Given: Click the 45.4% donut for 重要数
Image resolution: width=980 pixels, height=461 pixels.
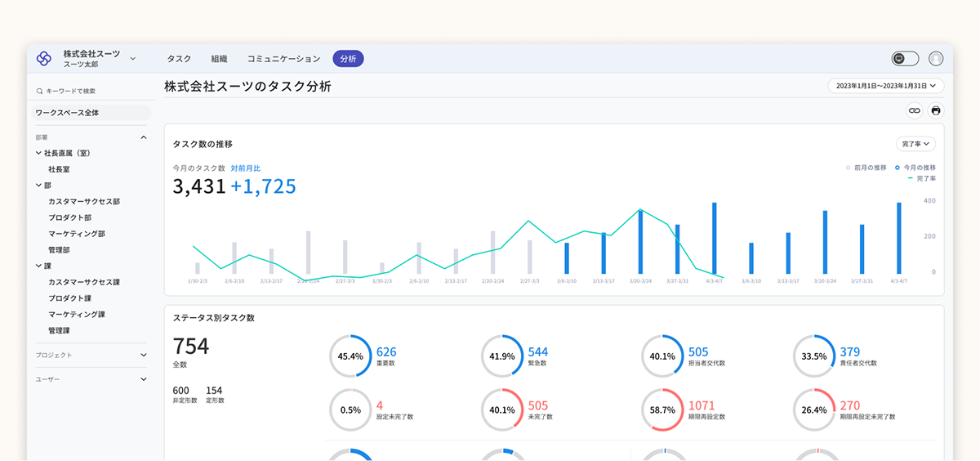Looking at the screenshot, I should coord(350,356).
